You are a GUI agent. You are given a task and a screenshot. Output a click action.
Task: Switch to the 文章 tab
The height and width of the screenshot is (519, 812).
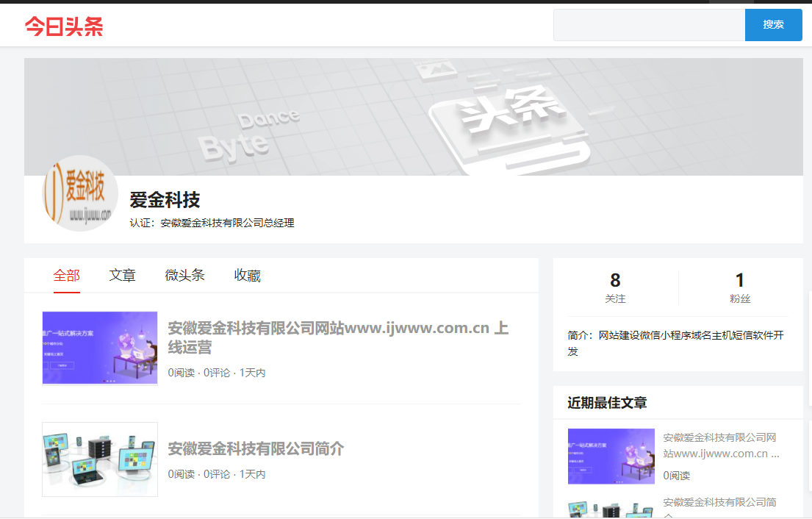[x=123, y=275]
